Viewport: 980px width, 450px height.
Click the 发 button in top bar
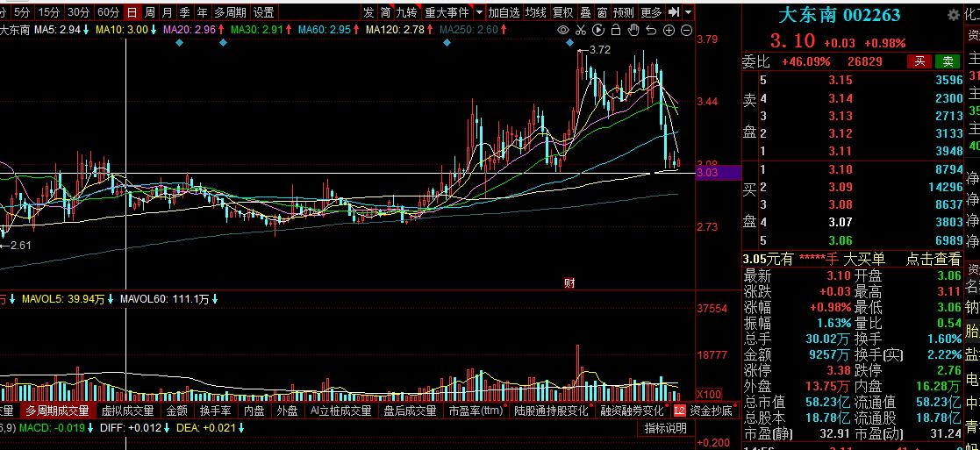(x=369, y=12)
